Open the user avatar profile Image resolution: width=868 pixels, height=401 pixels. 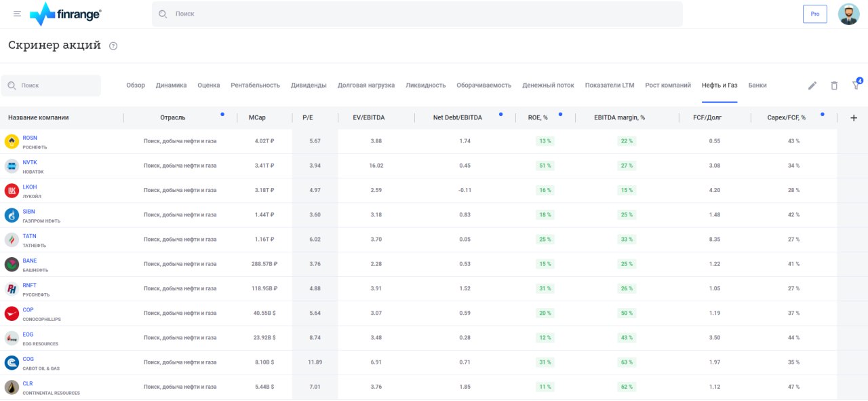pos(848,14)
